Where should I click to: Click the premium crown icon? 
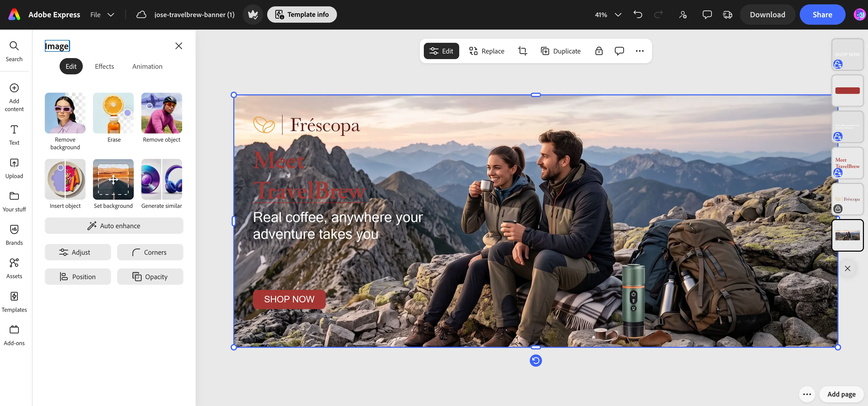click(x=253, y=15)
